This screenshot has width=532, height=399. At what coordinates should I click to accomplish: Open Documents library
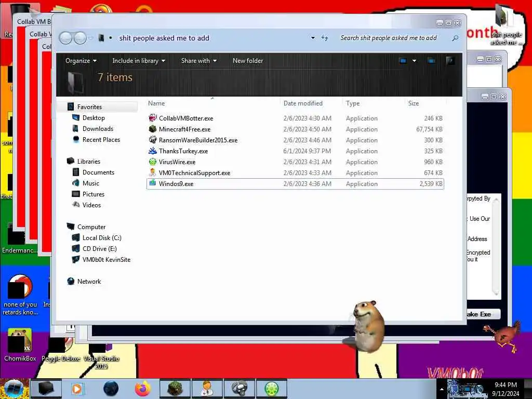98,172
